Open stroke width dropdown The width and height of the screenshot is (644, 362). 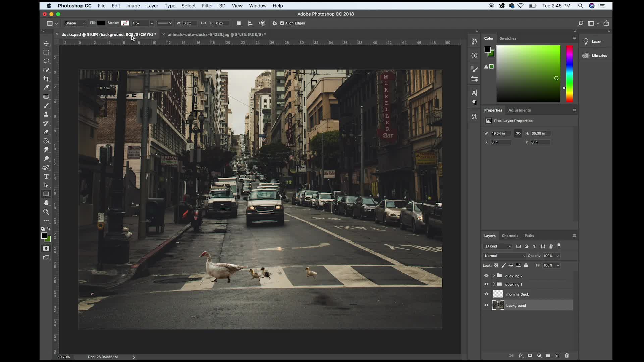[x=152, y=23]
